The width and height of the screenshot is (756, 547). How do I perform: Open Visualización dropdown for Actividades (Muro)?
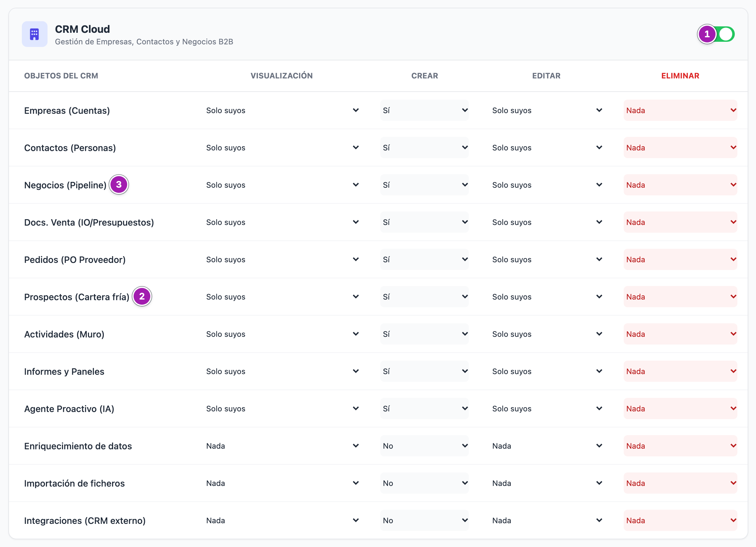click(282, 334)
